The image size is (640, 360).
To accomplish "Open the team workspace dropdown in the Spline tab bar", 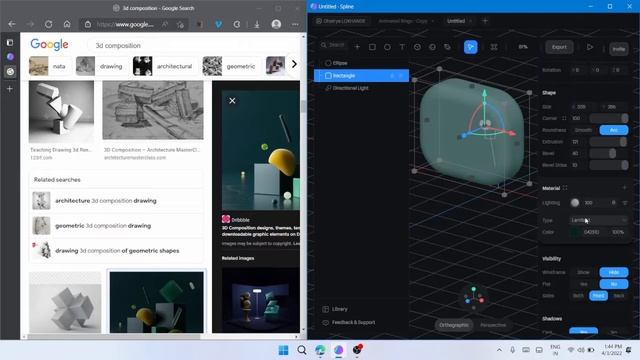I will coord(341,21).
